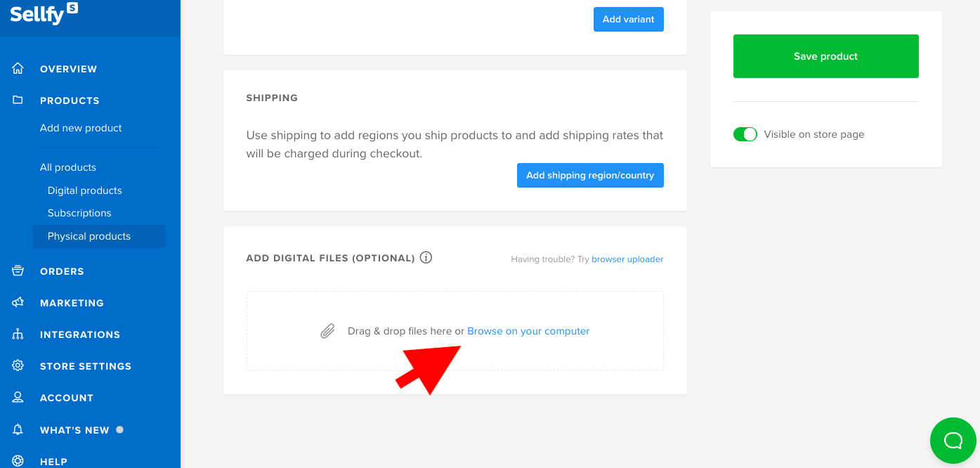Click Browse on your computer
This screenshot has width=980, height=468.
tap(528, 330)
